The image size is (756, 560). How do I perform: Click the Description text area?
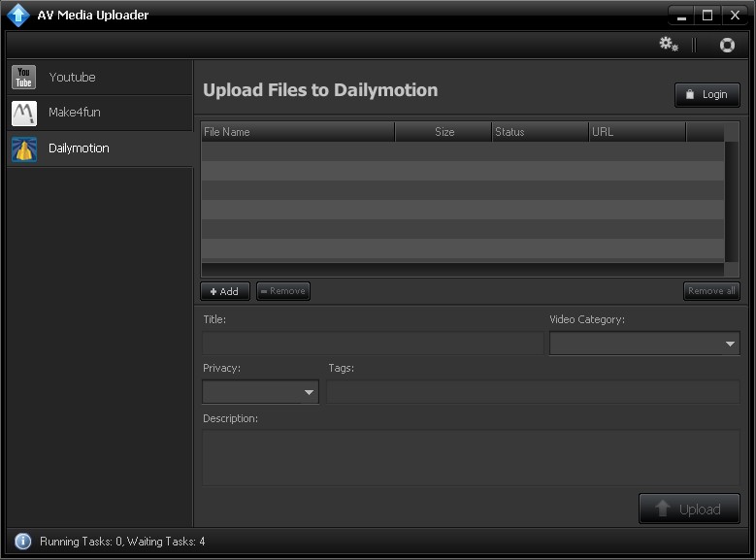[x=471, y=458]
